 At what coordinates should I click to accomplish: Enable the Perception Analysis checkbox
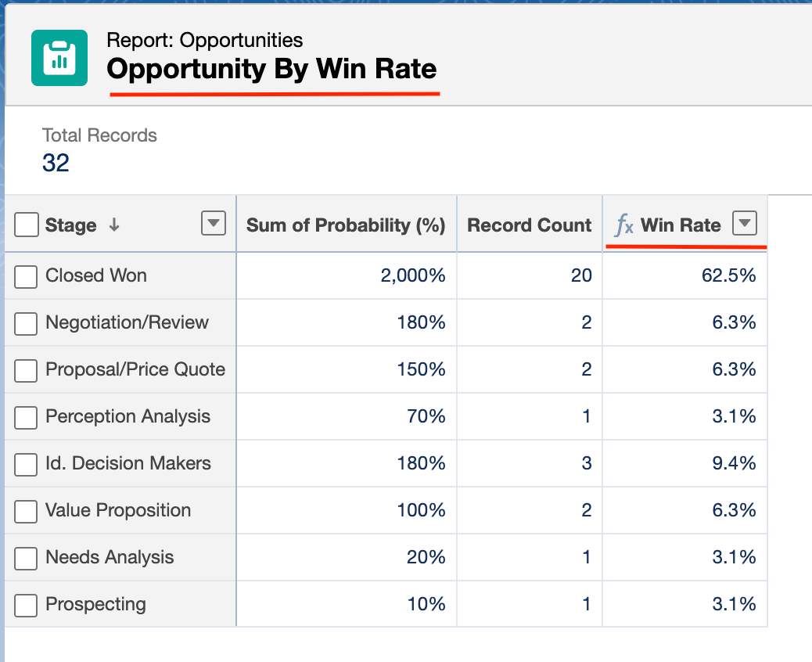(x=27, y=417)
